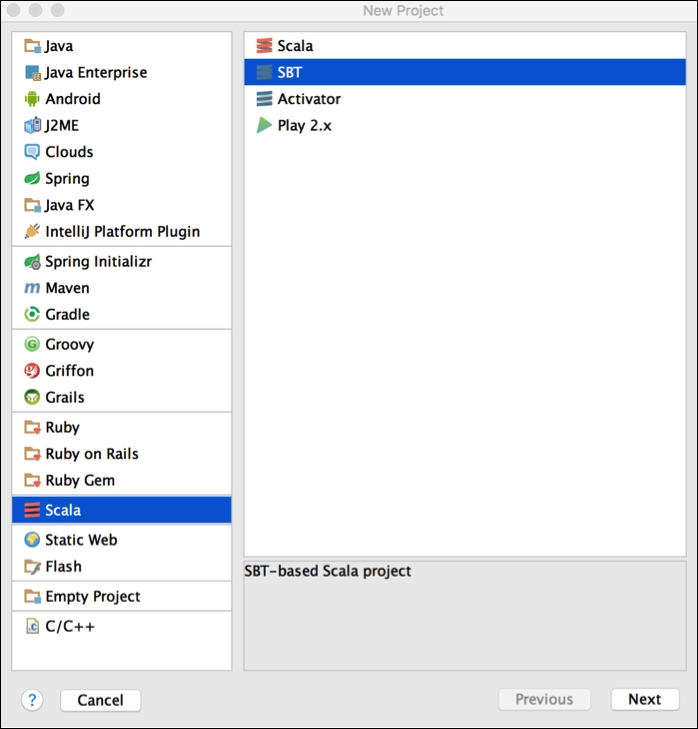Viewport: 698px width, 729px height.
Task: Select the Play 2.x triangle icon
Action: tap(264, 126)
